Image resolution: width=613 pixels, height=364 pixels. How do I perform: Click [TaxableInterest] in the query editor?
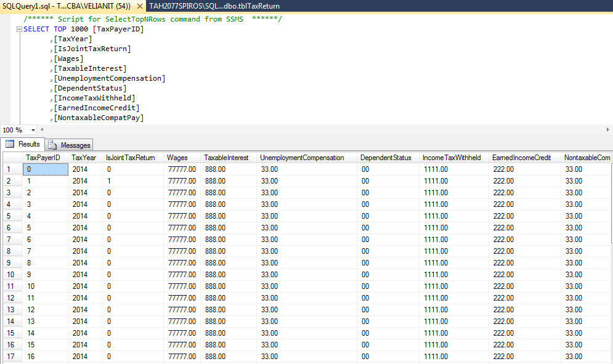coord(90,68)
